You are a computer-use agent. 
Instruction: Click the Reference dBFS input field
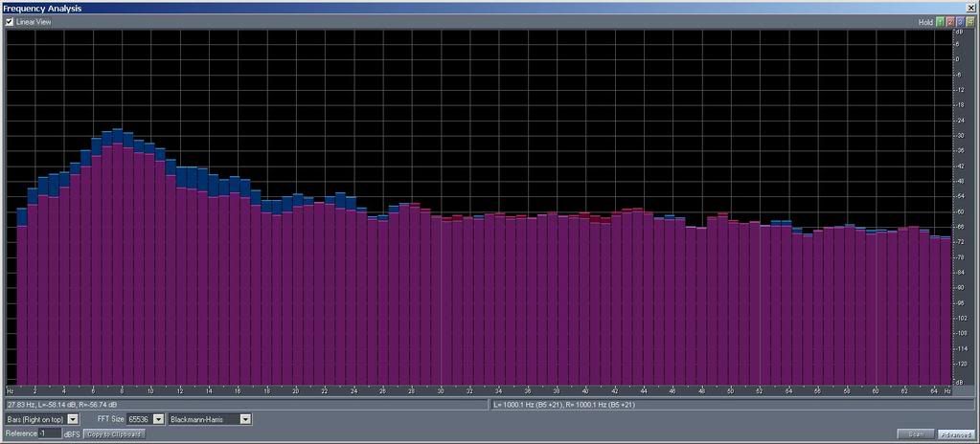click(x=50, y=433)
